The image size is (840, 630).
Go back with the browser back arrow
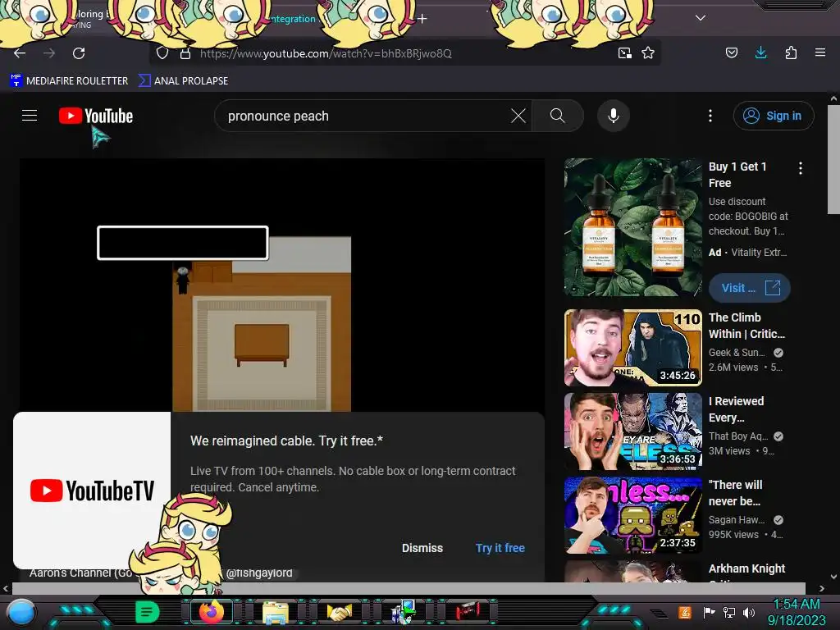(x=20, y=53)
